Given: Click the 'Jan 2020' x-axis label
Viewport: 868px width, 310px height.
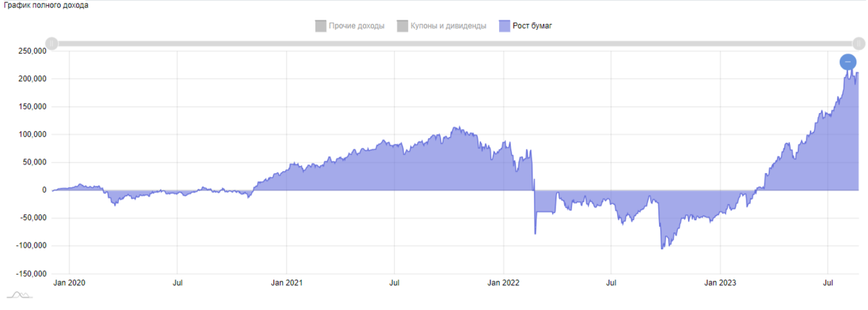Looking at the screenshot, I should click(69, 282).
